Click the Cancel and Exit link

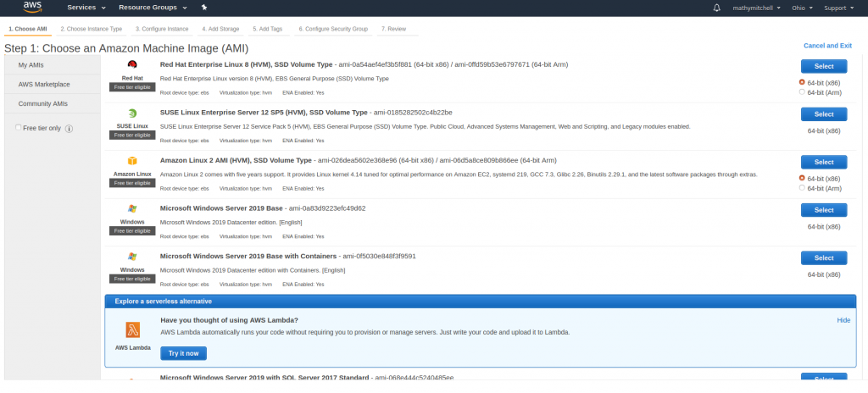[827, 46]
